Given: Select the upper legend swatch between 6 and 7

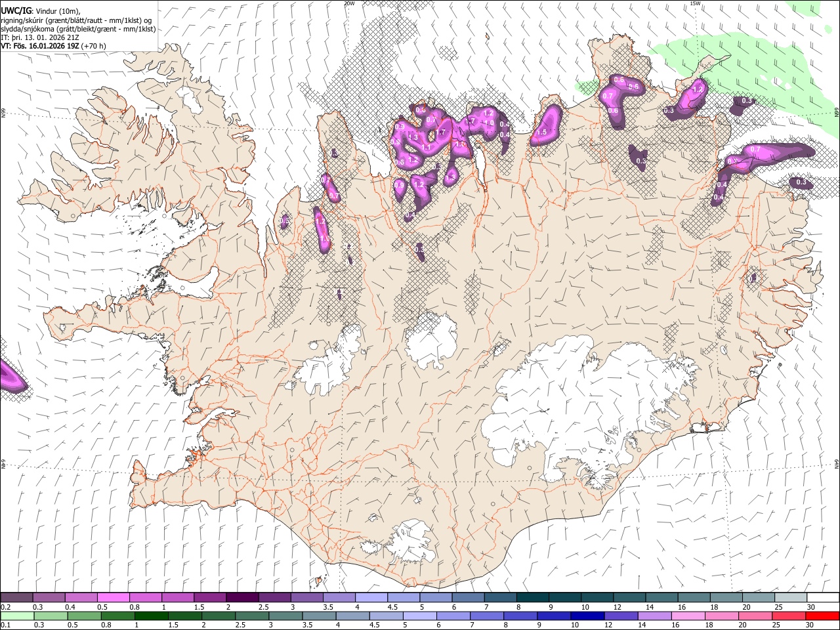Looking at the screenshot, I should pyautogui.click(x=467, y=598).
